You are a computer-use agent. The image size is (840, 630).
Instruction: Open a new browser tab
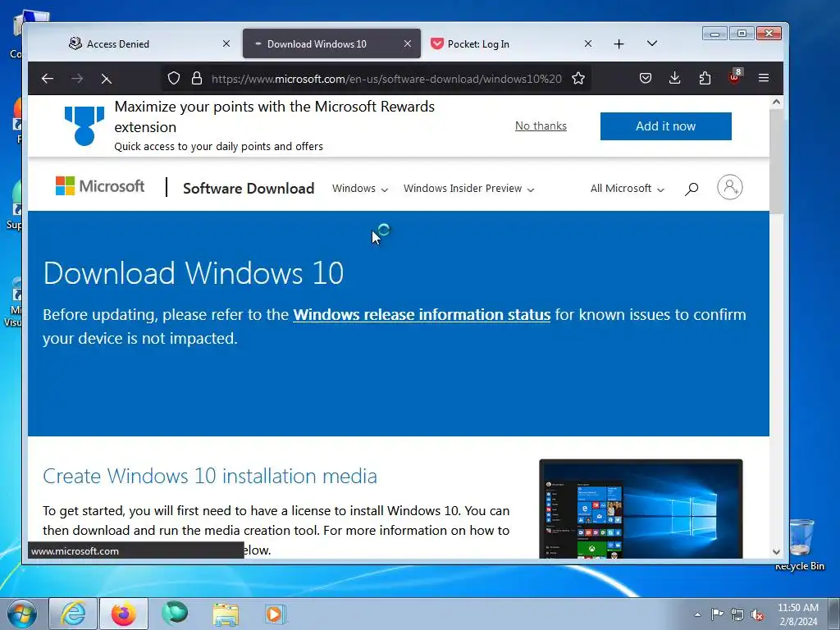(619, 44)
